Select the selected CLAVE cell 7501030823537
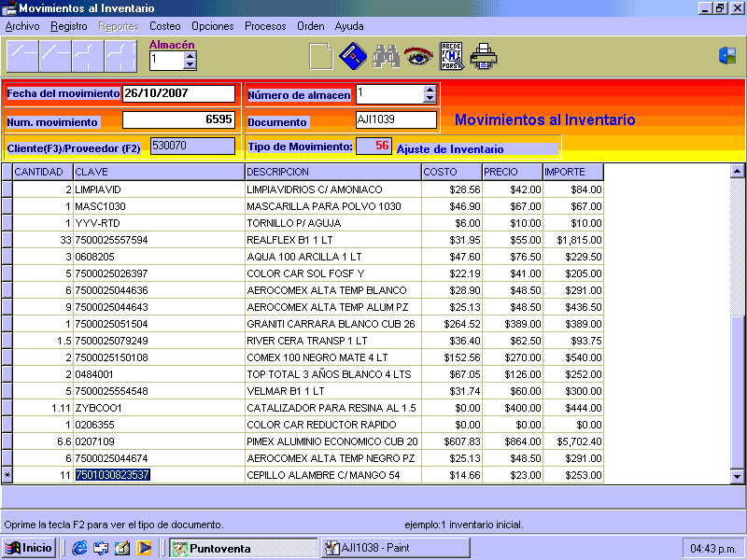 click(x=112, y=475)
